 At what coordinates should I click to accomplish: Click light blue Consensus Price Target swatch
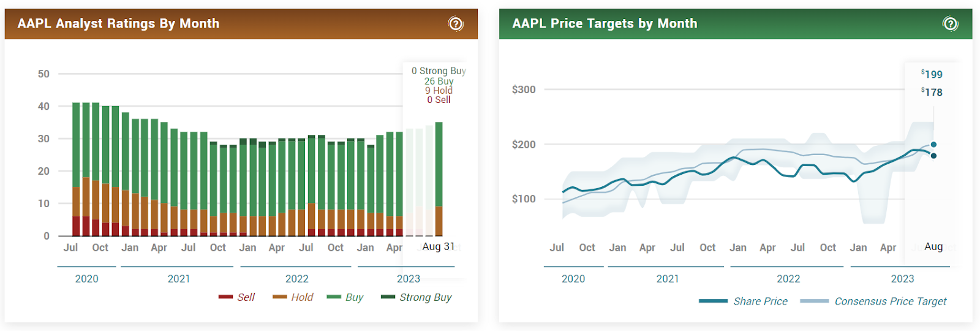(x=814, y=302)
